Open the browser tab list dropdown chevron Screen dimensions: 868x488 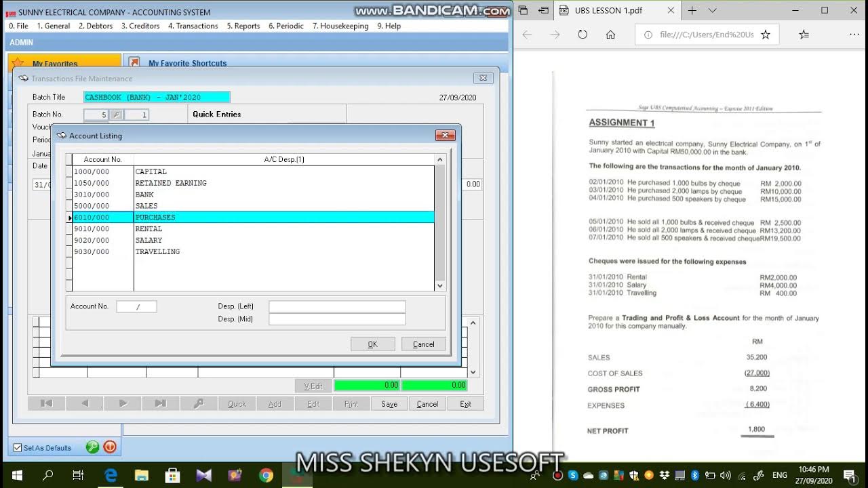(x=712, y=10)
